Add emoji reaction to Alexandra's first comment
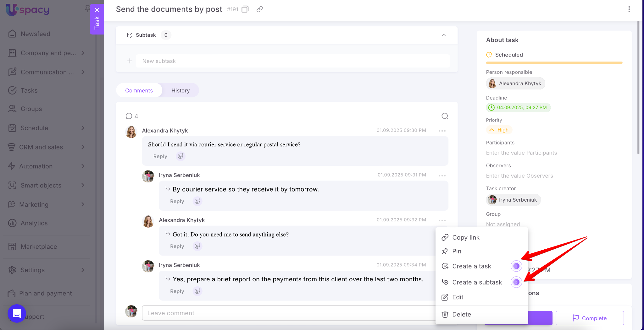The image size is (644, 330). 180,156
